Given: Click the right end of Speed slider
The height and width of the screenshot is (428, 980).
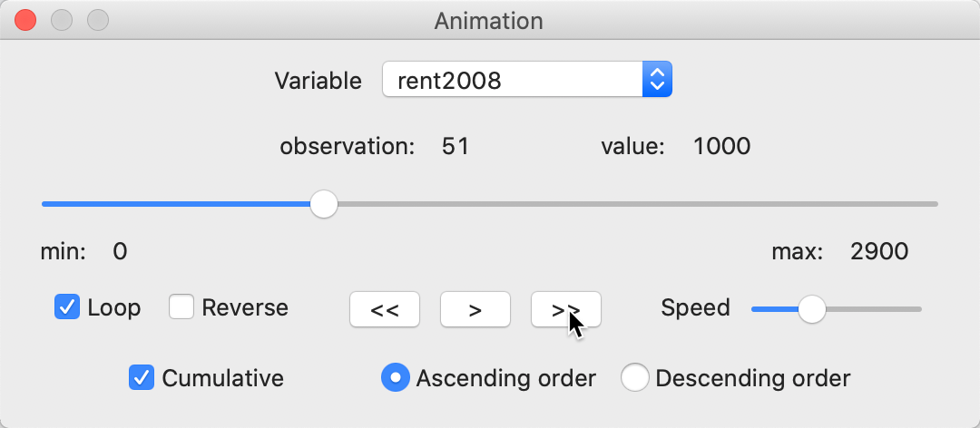Looking at the screenshot, I should point(916,309).
